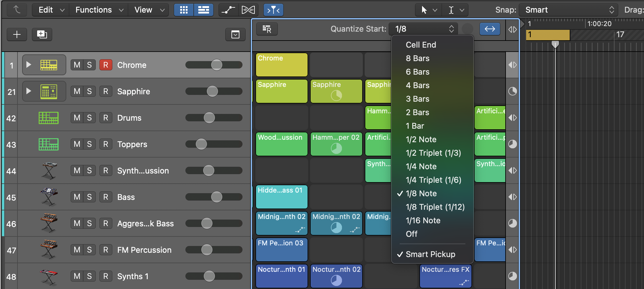Mute the Drums track

76,118
